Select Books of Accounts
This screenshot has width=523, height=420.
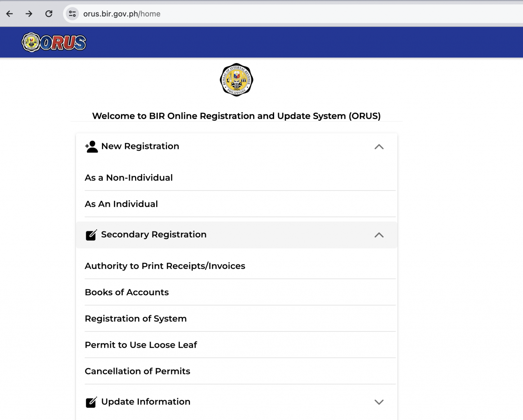pos(127,292)
